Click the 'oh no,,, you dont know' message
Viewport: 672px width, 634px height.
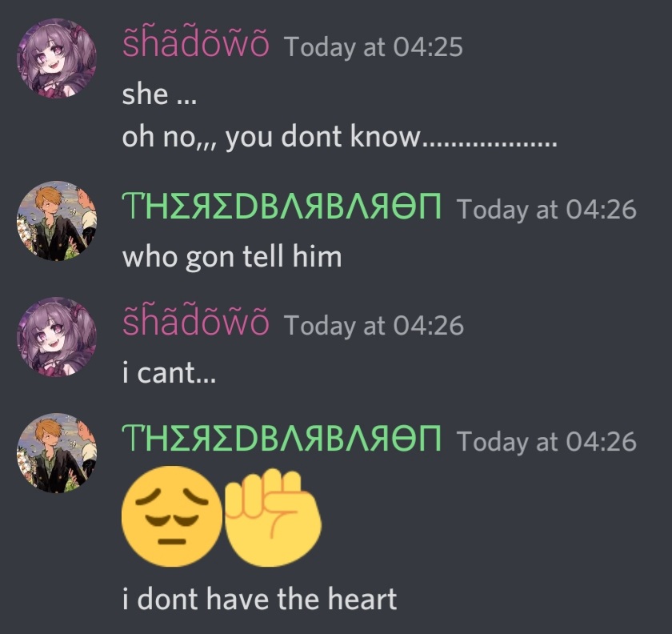tap(339, 136)
